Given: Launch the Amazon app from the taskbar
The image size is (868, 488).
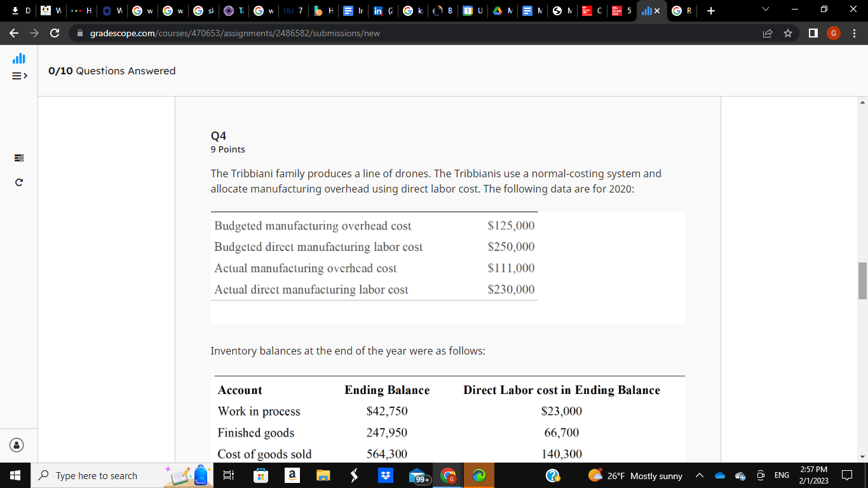Looking at the screenshot, I should (x=292, y=475).
